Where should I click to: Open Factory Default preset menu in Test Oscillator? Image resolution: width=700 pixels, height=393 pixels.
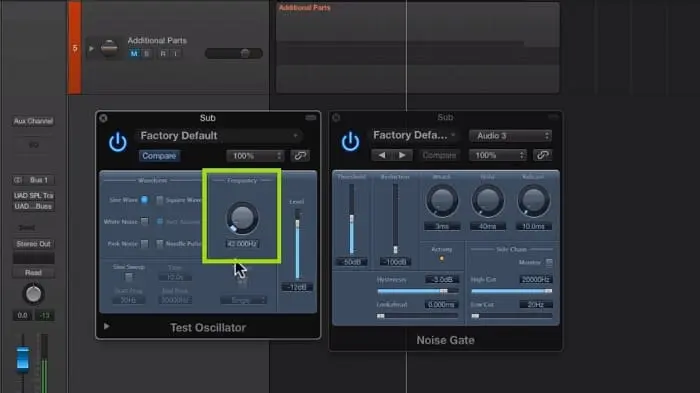[219, 136]
